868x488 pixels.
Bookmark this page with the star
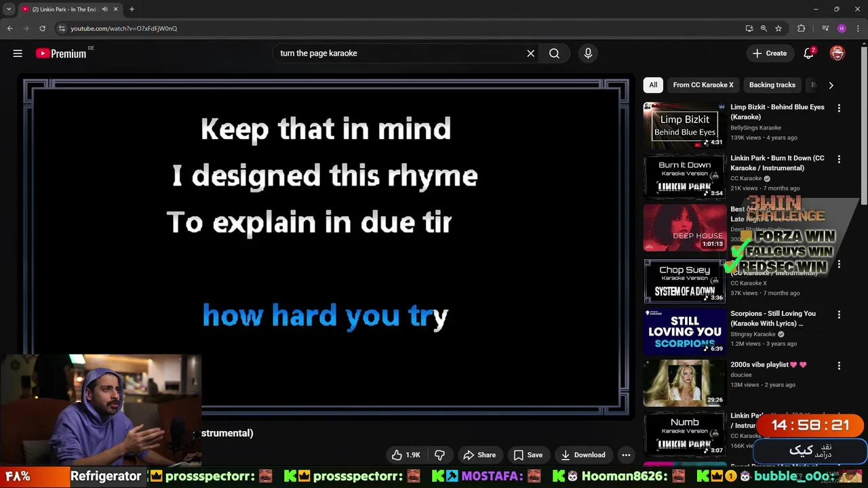click(778, 28)
